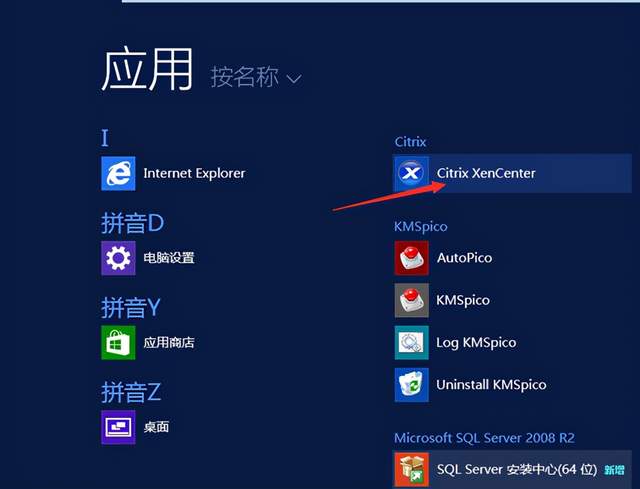Click the Uninstall KMSpico recycle bin icon
Viewport: 640px width, 489px height.
[x=411, y=385]
